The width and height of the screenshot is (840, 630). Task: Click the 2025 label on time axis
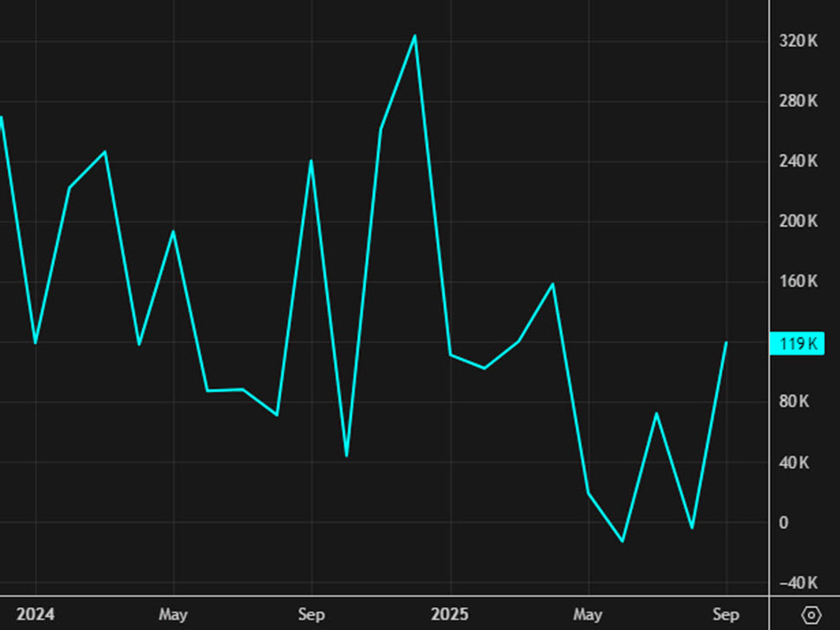point(449,614)
